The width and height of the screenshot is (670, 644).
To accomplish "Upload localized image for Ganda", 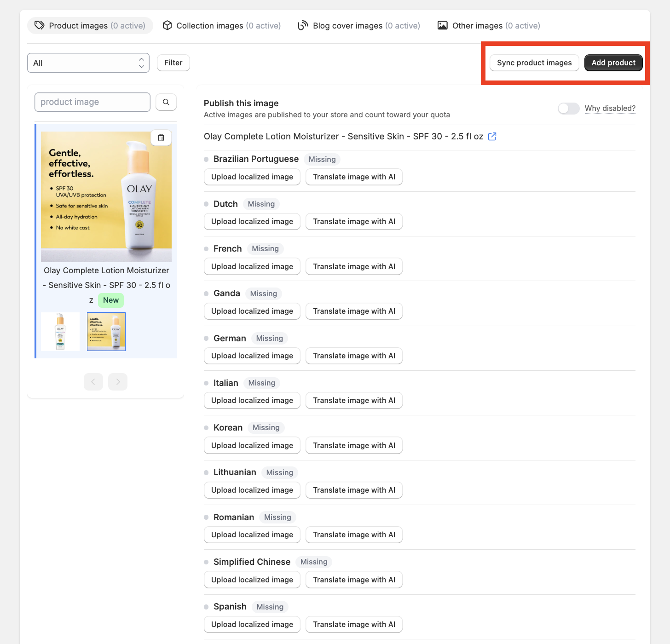I will 252,311.
